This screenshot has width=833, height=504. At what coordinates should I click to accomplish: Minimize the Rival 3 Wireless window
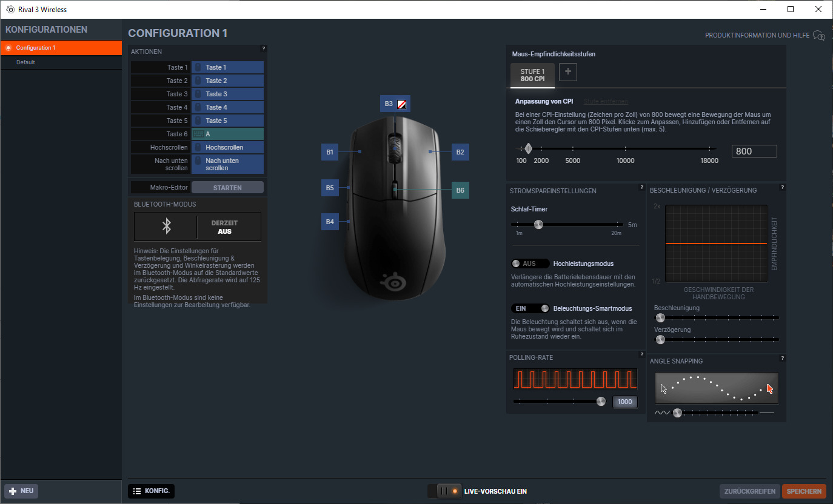tap(763, 9)
